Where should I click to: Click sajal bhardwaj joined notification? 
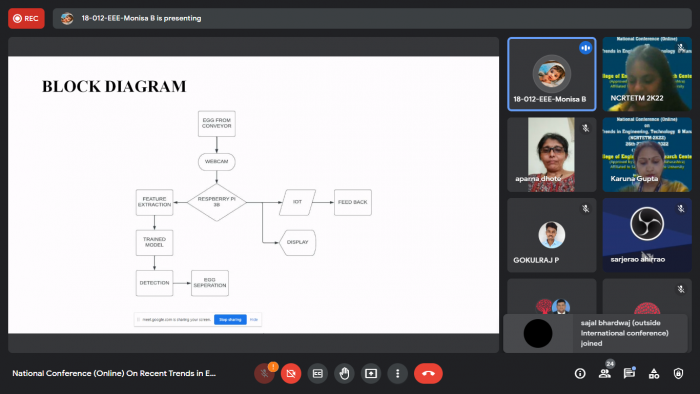click(596, 333)
